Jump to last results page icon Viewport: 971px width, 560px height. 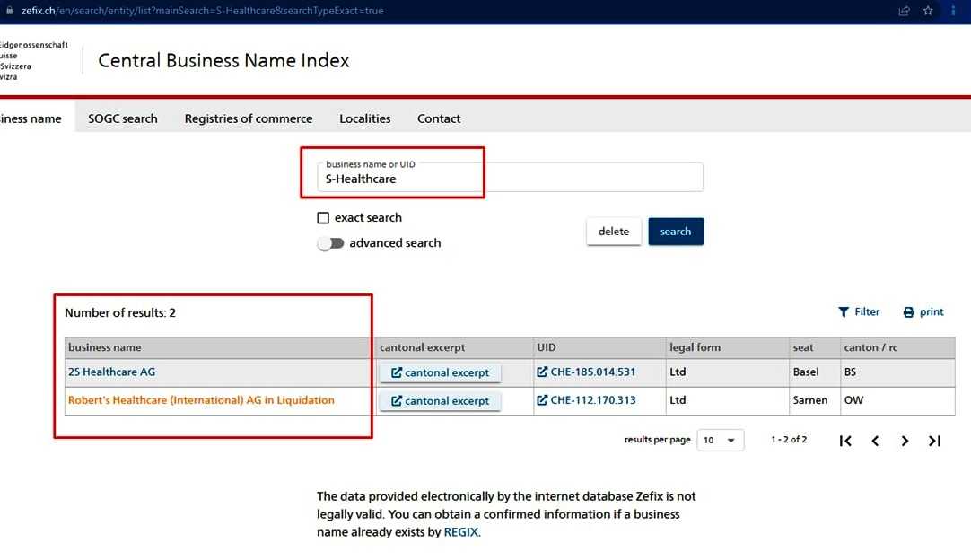(x=934, y=441)
